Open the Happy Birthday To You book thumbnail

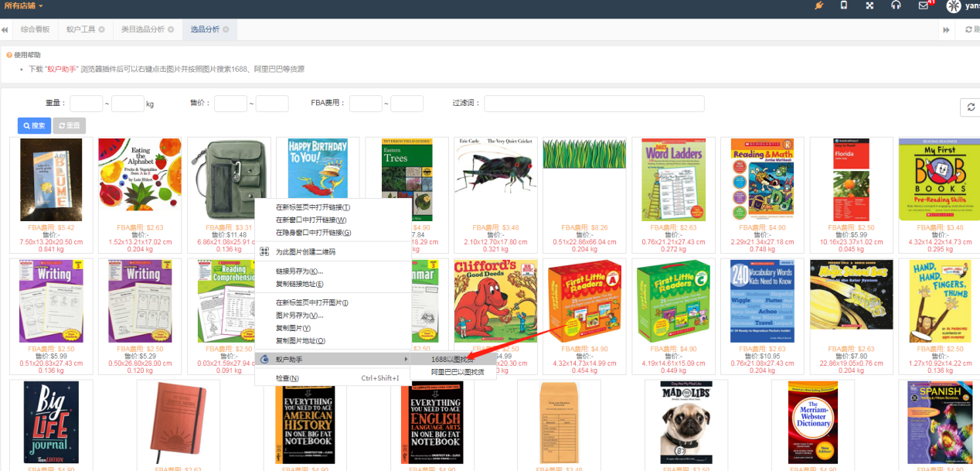pos(318,169)
